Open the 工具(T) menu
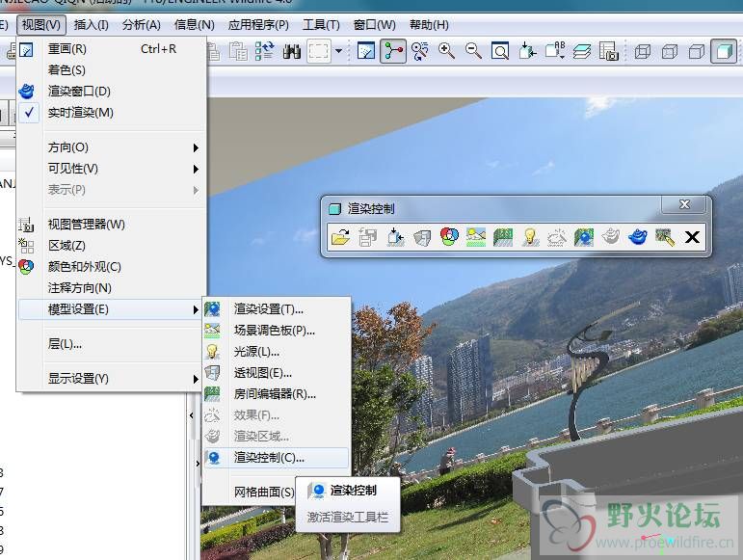The image size is (743, 560). (321, 25)
